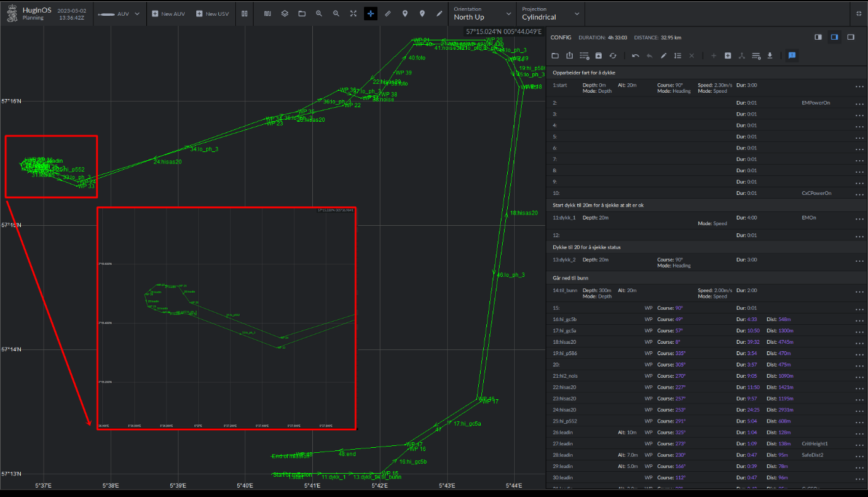868x497 pixels.
Task: Select the measure/ruler tool in the toolbar
Action: coord(388,13)
